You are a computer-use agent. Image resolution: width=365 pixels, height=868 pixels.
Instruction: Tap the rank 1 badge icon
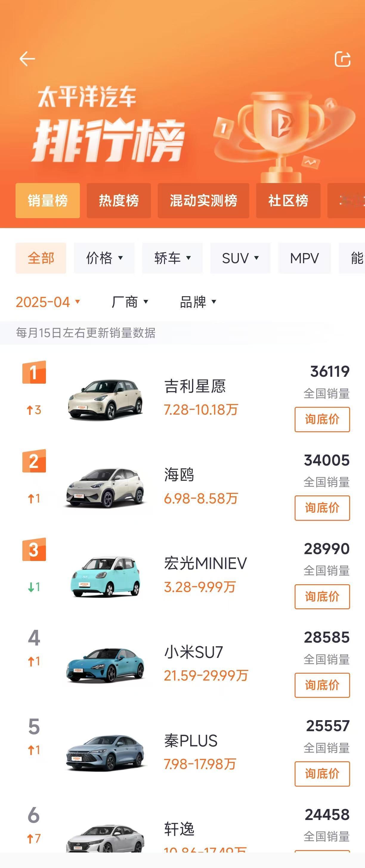point(34,372)
